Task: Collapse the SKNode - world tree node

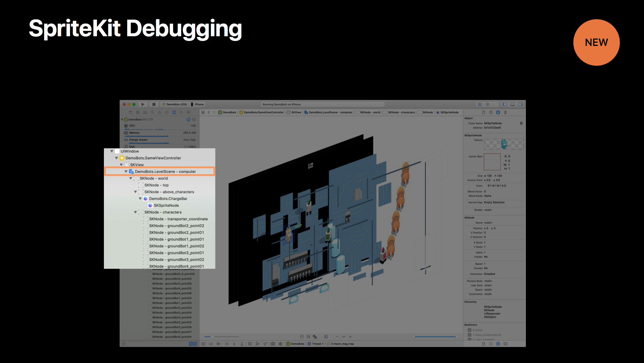Action: click(131, 178)
